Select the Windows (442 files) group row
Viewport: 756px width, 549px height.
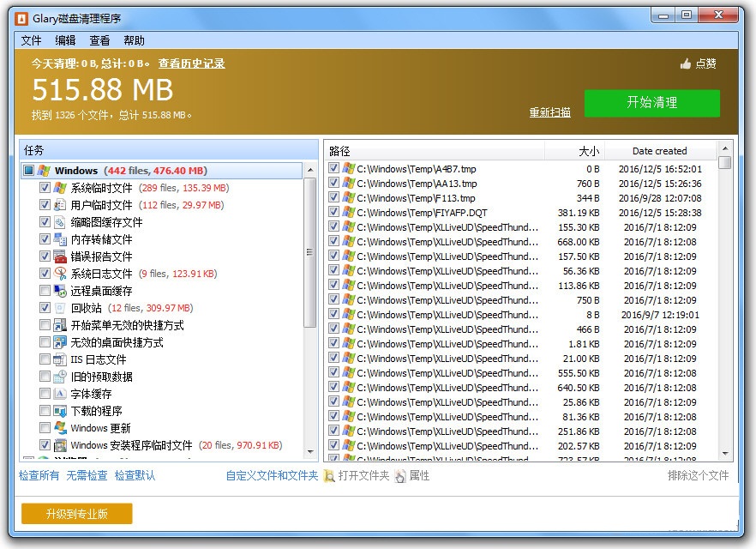162,171
